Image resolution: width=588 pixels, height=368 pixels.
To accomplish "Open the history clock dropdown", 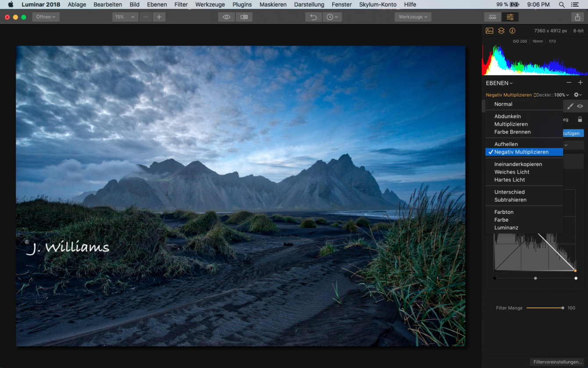I will (x=332, y=17).
